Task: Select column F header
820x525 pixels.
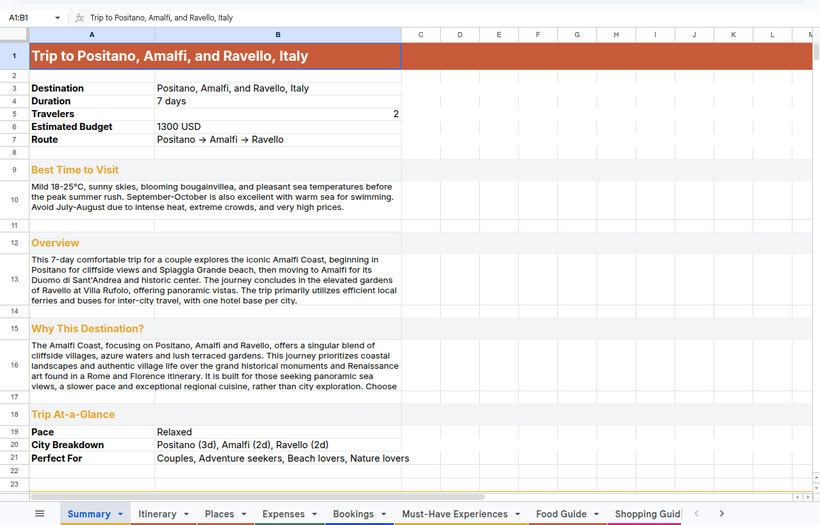Action: point(538,35)
